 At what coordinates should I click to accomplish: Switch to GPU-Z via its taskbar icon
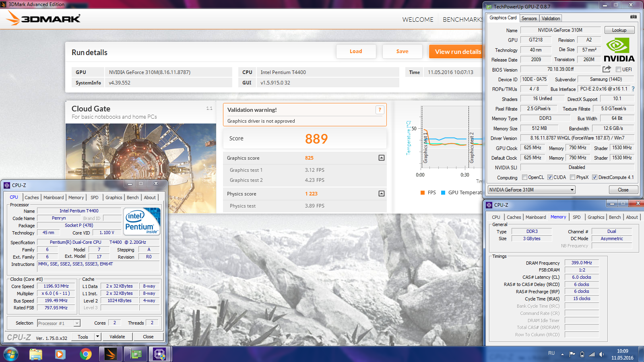135,354
